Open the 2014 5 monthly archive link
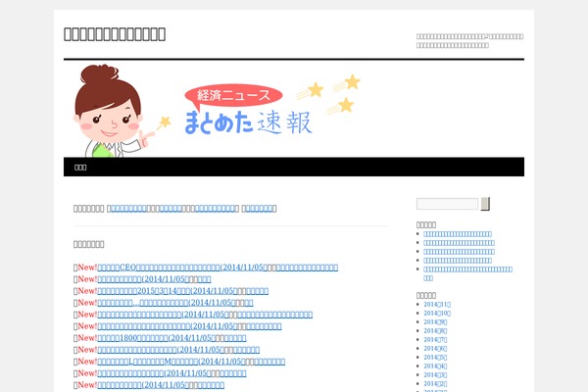 point(435,358)
